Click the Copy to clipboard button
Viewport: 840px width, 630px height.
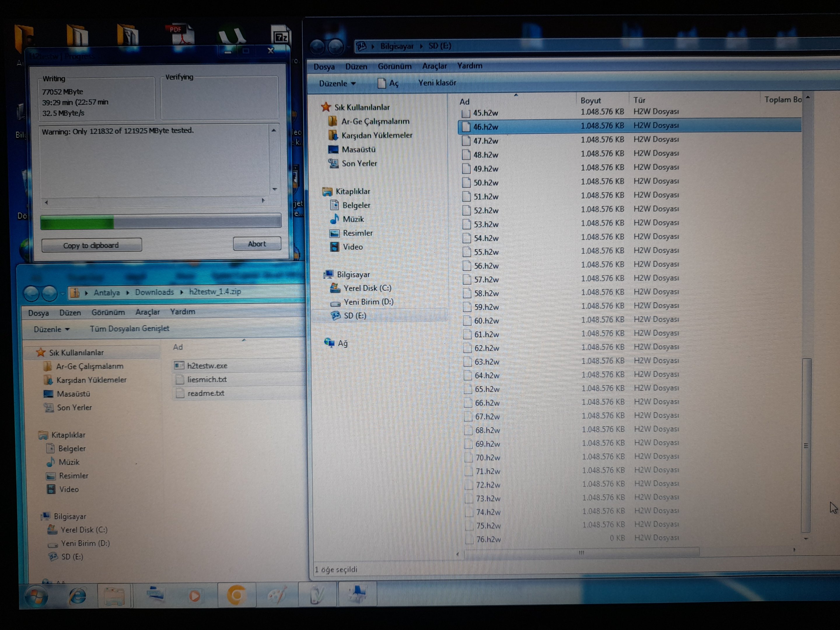click(92, 245)
